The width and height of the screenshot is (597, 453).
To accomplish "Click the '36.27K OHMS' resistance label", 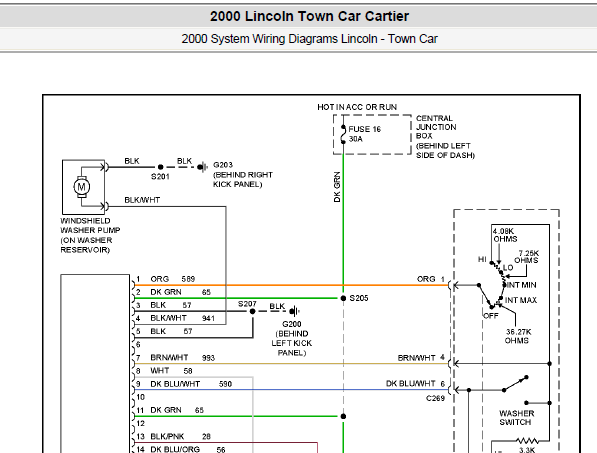I will click(518, 336).
